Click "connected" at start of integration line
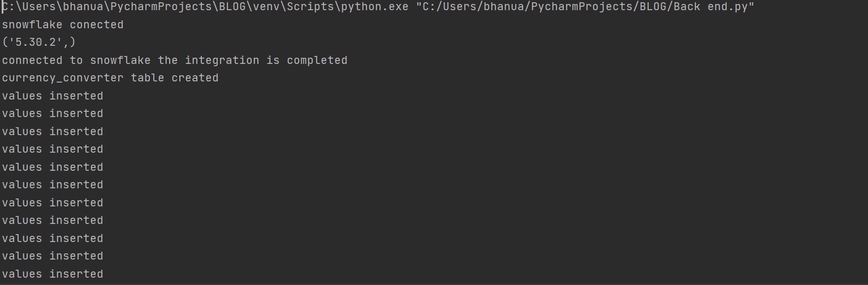This screenshot has width=868, height=285. (32, 61)
